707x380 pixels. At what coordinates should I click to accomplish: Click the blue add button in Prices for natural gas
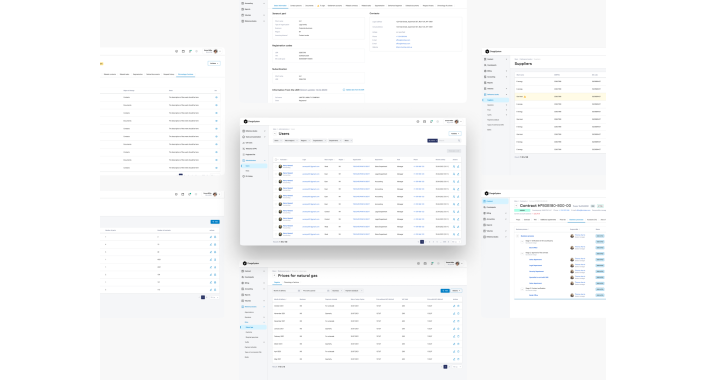pyautogui.click(x=445, y=291)
